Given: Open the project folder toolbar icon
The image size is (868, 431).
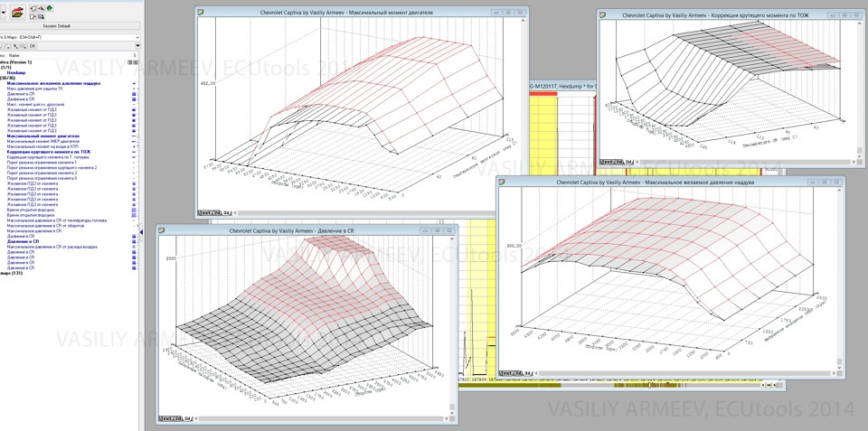Looking at the screenshot, I should coord(17,12).
